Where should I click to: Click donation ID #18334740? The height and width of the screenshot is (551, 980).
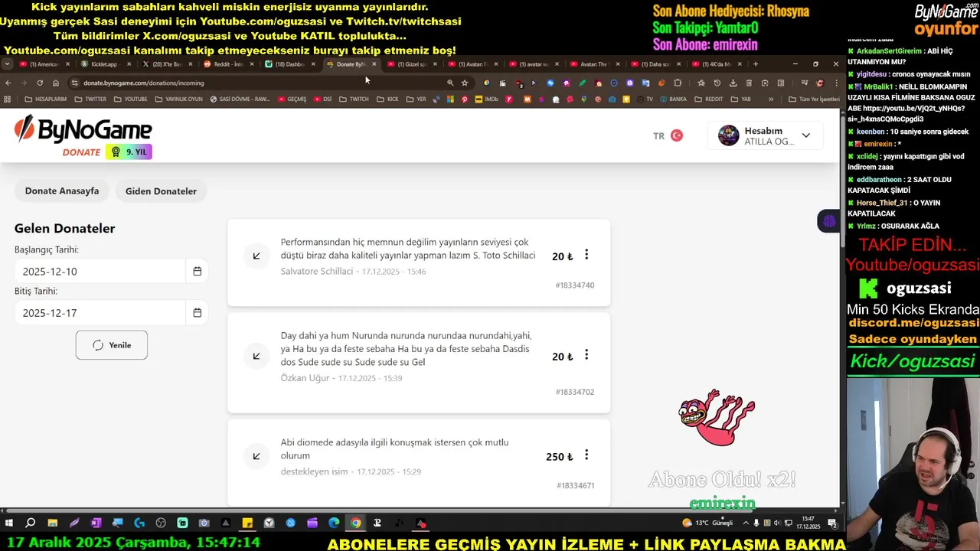(575, 285)
